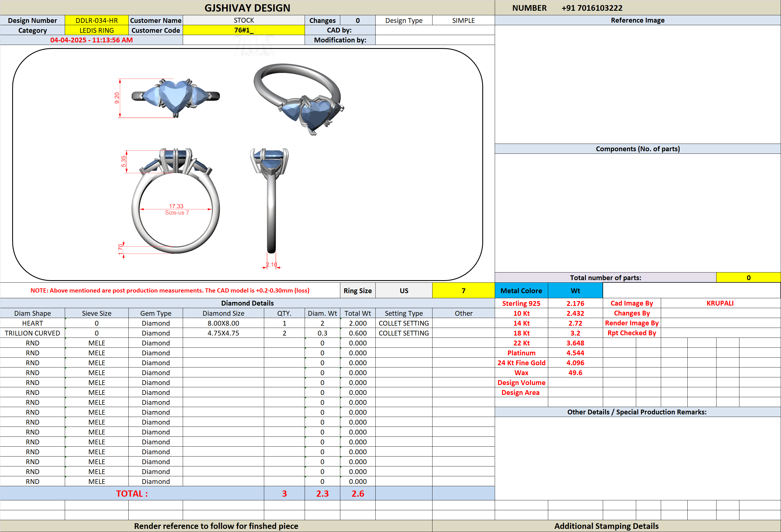Click the date stamp 04-04-2025 - 11:13:56 AM

click(91, 40)
